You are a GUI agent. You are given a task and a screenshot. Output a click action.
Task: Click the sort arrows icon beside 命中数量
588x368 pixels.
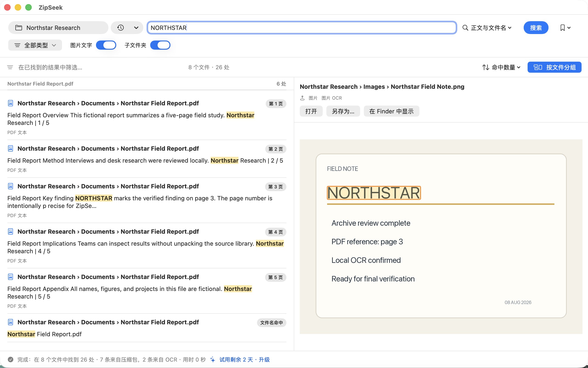486,67
